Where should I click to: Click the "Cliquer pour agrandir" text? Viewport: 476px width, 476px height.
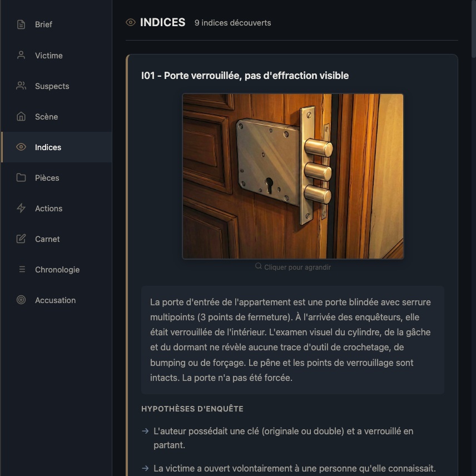pos(297,267)
